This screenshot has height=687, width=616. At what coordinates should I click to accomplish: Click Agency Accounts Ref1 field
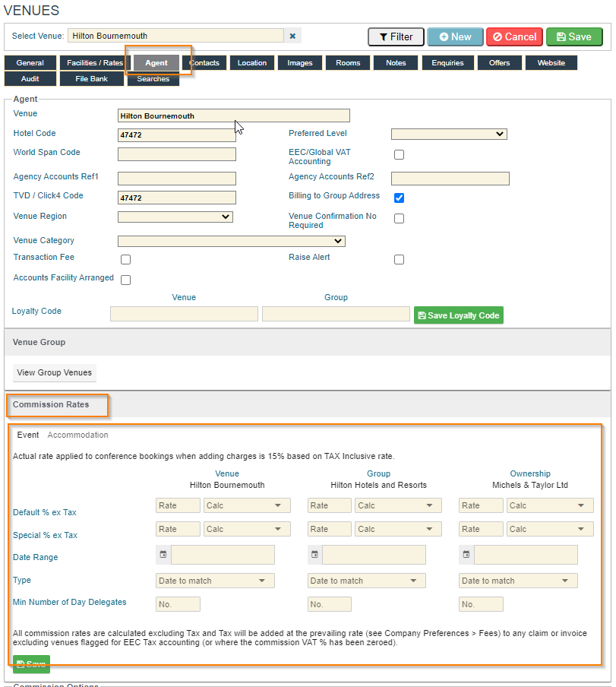click(x=177, y=179)
